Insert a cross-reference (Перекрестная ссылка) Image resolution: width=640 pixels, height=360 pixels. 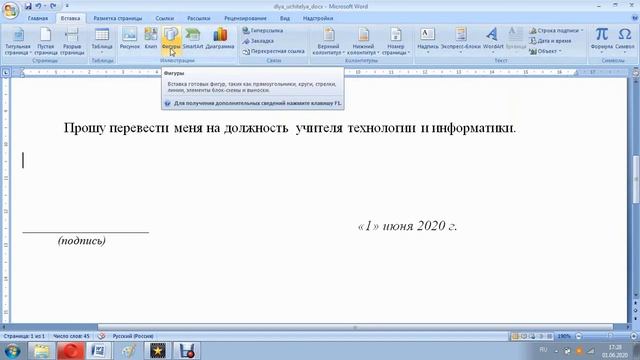coord(273,51)
